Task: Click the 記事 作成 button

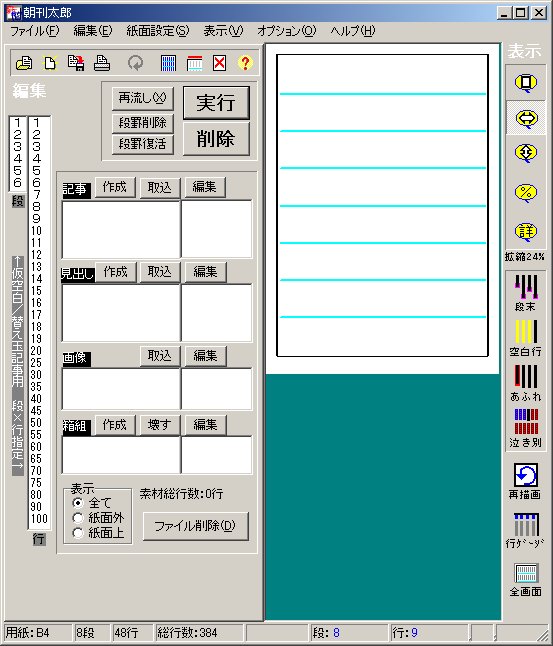Action: click(115, 187)
